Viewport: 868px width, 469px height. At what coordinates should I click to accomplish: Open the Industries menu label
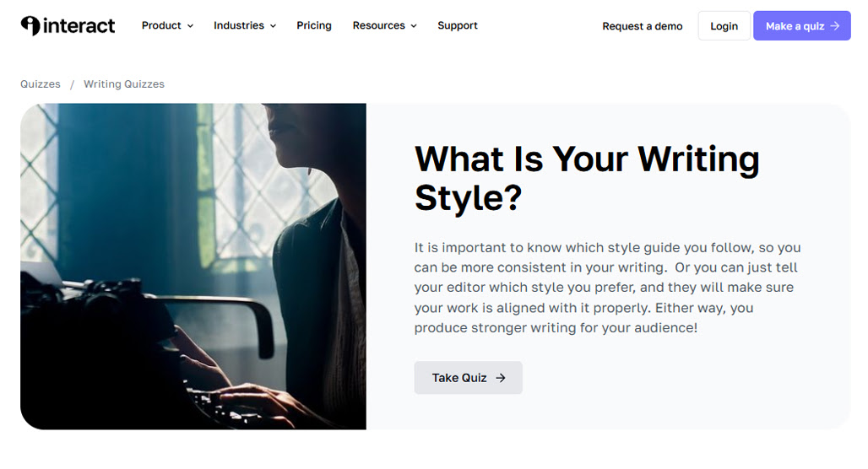click(x=239, y=25)
